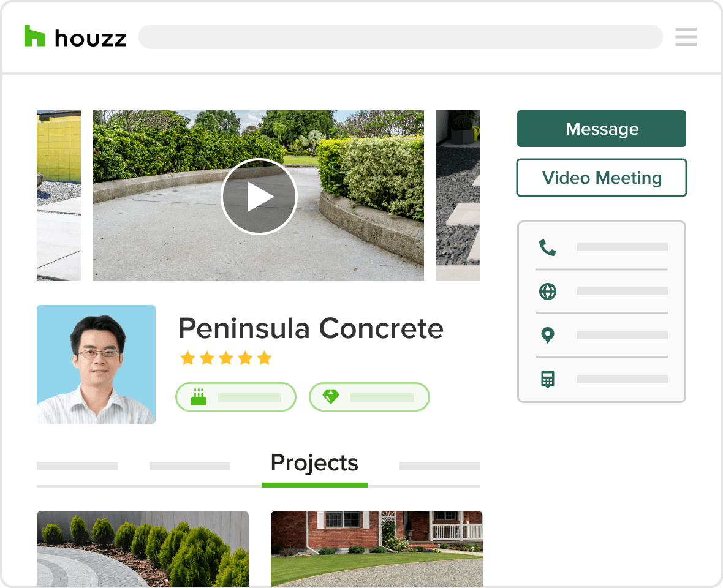Click the Peninsula Concrete title

[x=311, y=328]
